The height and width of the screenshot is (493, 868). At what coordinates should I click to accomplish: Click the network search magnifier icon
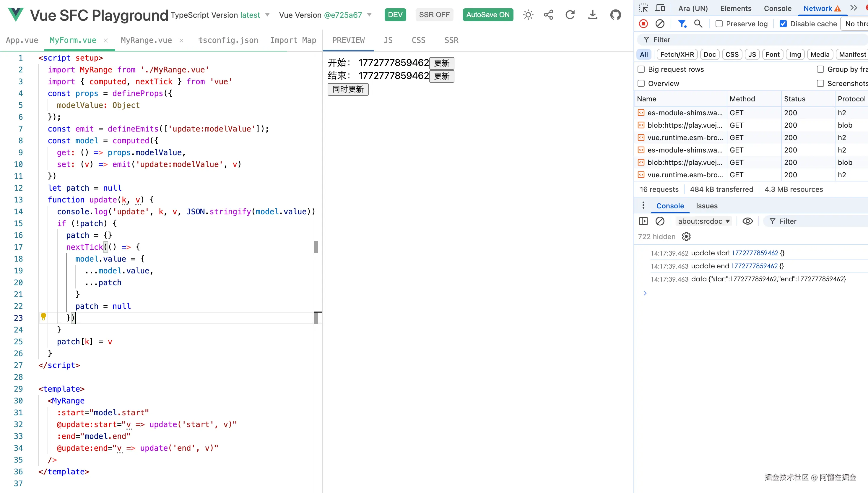(698, 24)
